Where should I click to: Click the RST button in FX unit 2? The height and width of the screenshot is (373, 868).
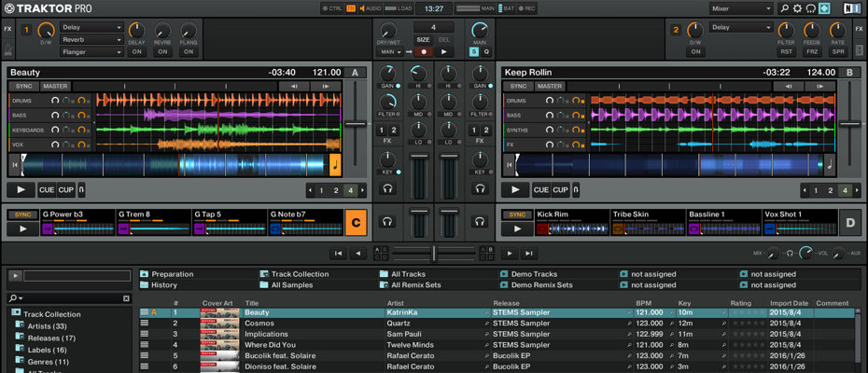click(x=786, y=51)
